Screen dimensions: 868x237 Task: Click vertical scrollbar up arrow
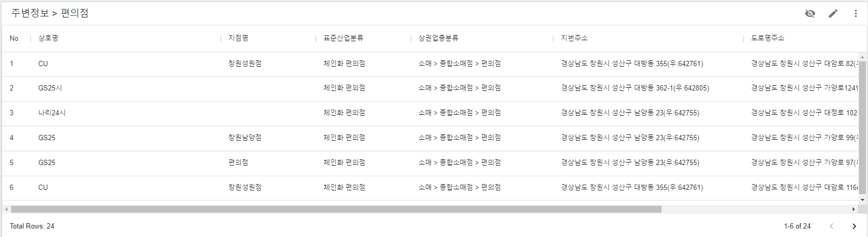point(863,57)
